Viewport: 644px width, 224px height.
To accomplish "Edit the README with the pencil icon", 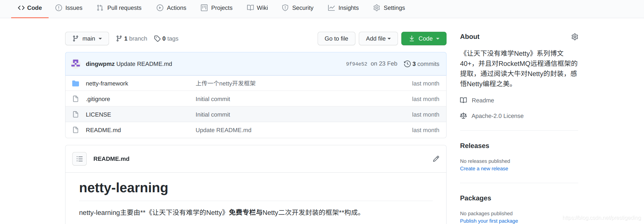I will click(436, 159).
